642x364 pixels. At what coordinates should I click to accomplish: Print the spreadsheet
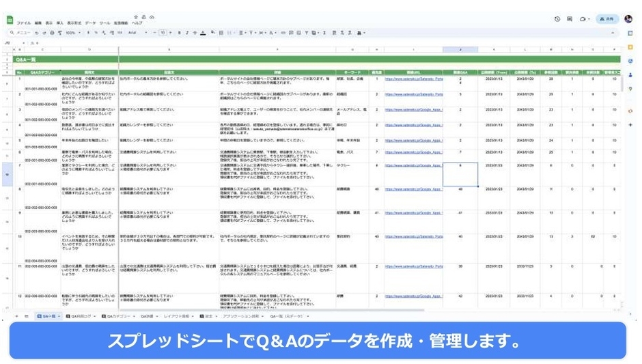point(52,33)
